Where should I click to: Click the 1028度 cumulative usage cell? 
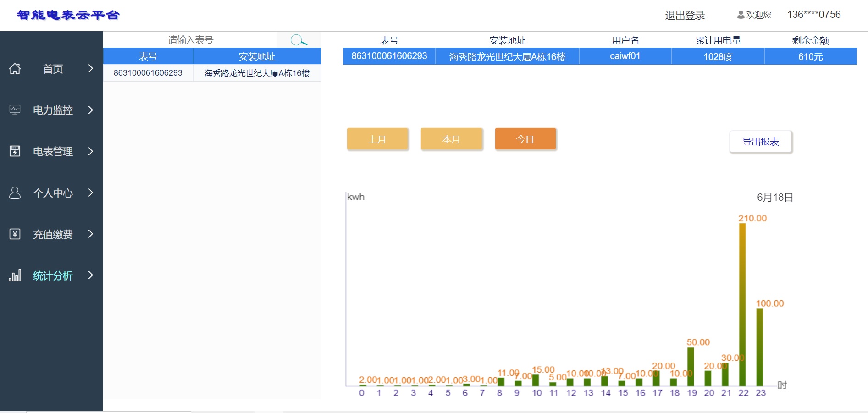[x=718, y=56]
